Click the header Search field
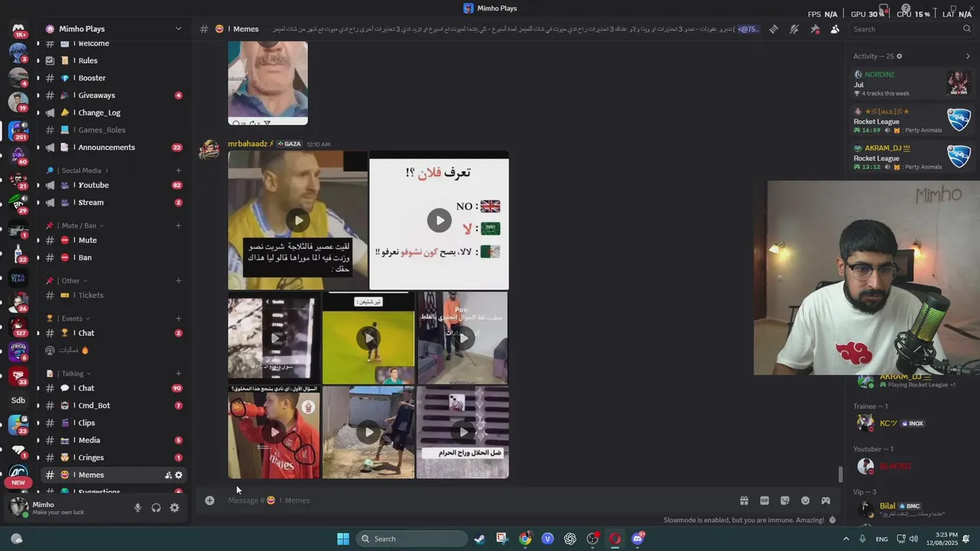Screen dimensions: 980x551 click(x=911, y=29)
